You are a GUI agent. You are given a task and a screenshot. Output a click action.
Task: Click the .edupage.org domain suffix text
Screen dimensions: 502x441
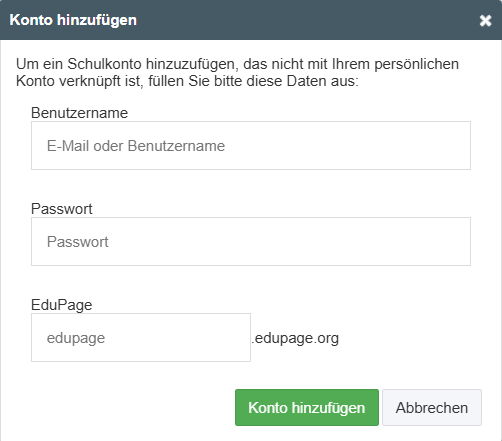pos(295,338)
